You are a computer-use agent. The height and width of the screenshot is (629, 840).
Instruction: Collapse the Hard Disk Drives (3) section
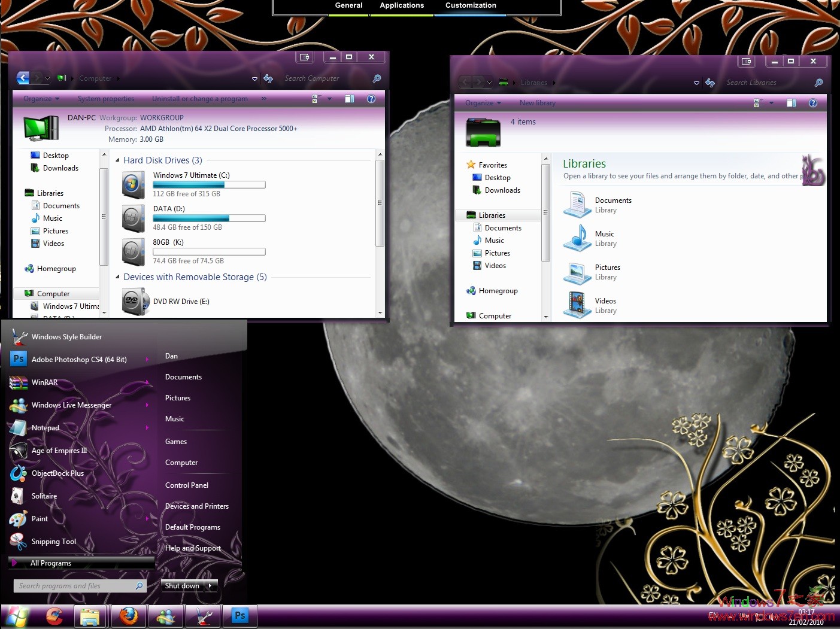pyautogui.click(x=117, y=160)
